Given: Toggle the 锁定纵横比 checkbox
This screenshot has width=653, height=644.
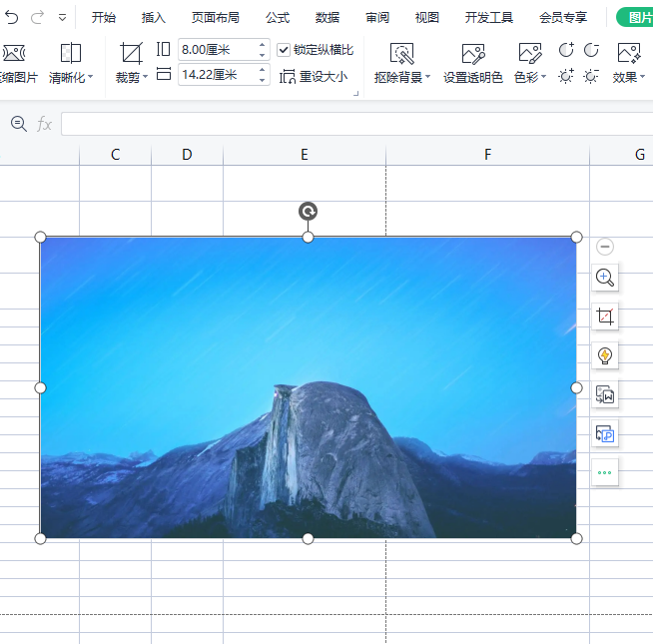Looking at the screenshot, I should tap(284, 50).
